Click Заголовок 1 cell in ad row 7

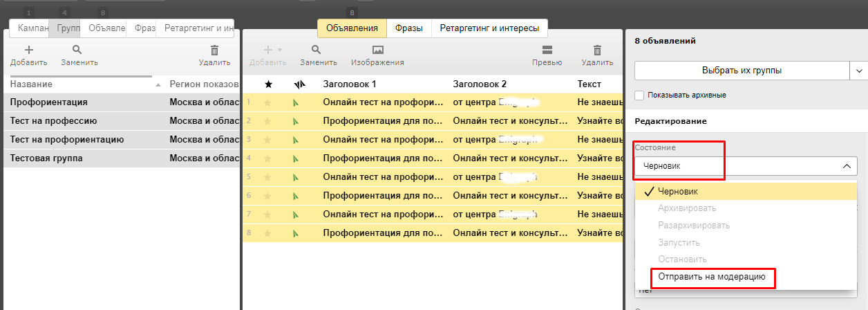[383, 215]
